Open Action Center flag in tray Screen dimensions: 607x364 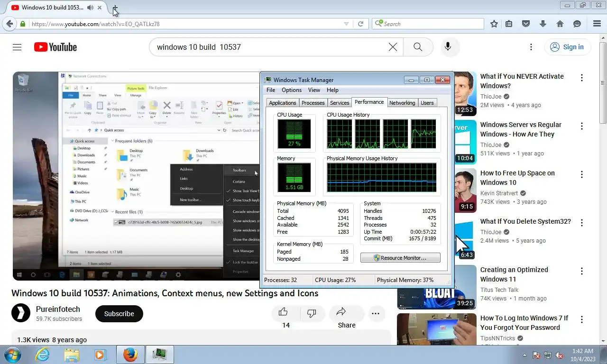pos(537,355)
